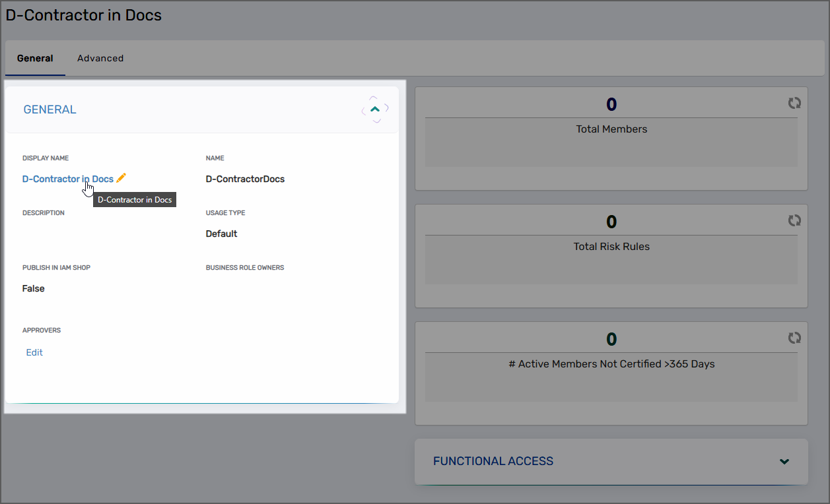
Task: Click the False value under Publish in IAM Shop
Action: click(34, 288)
